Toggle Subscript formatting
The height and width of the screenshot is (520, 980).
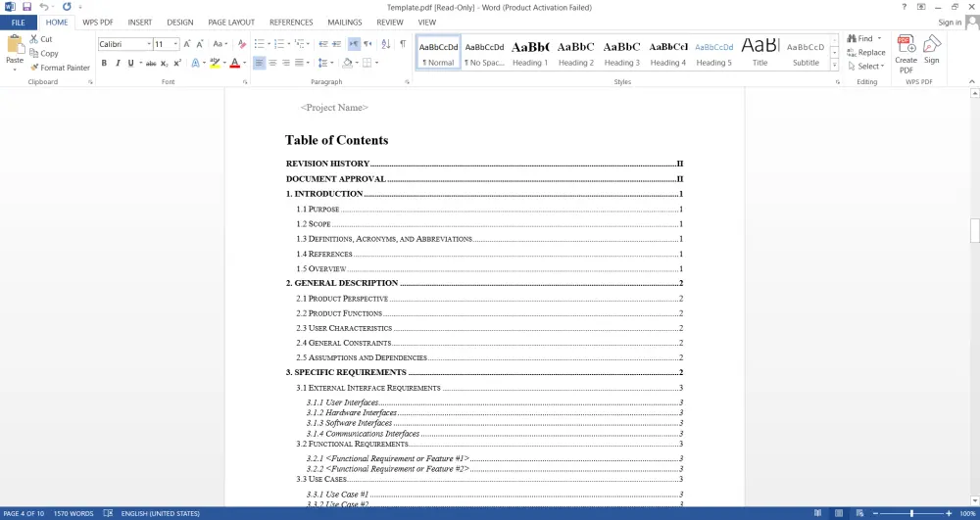click(x=165, y=63)
